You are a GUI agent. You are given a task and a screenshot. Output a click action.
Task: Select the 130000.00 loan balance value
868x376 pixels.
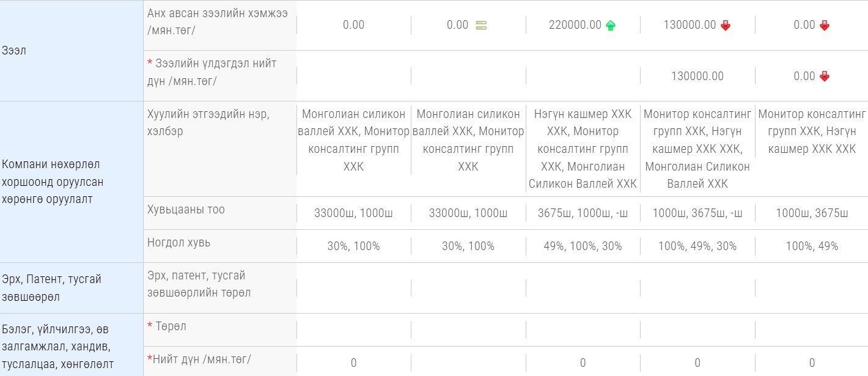click(697, 76)
